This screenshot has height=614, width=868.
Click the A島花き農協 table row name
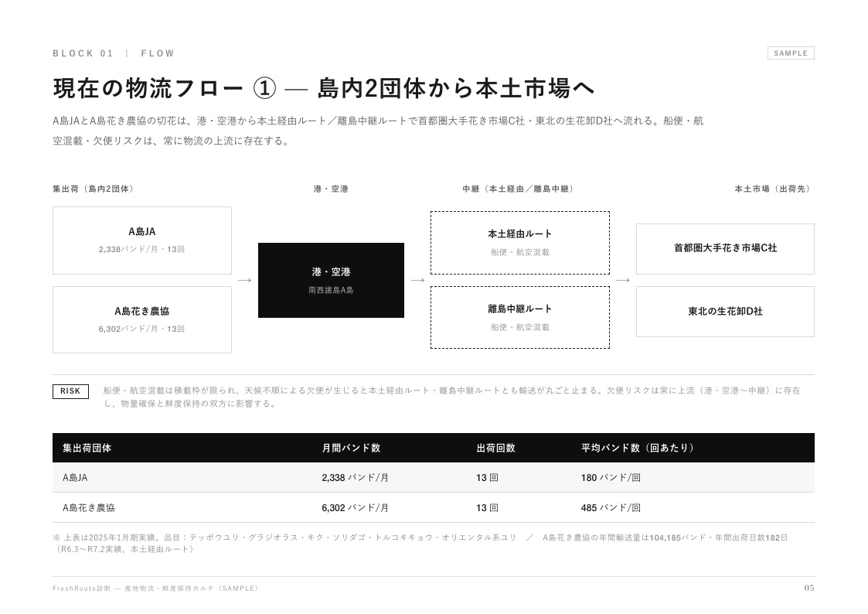pyautogui.click(x=89, y=507)
